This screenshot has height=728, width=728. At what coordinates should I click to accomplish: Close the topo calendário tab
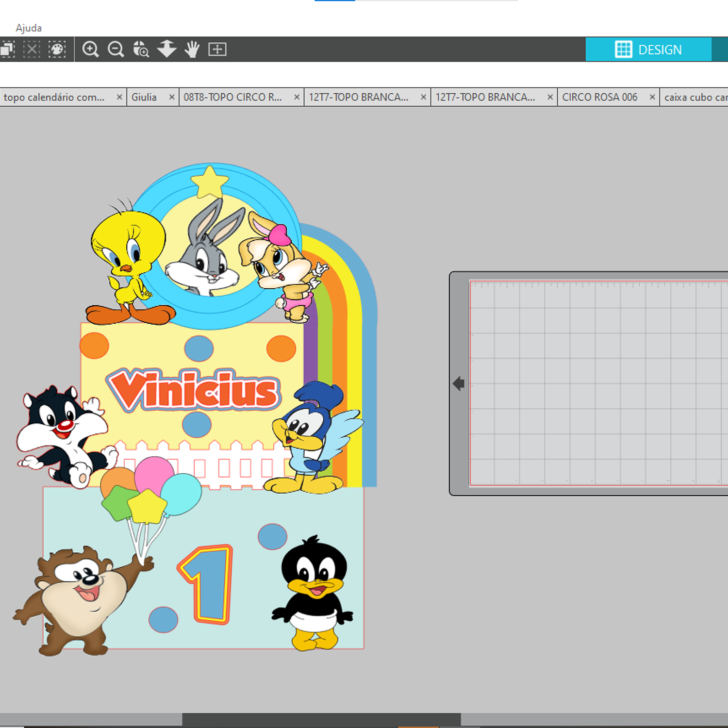(x=119, y=97)
